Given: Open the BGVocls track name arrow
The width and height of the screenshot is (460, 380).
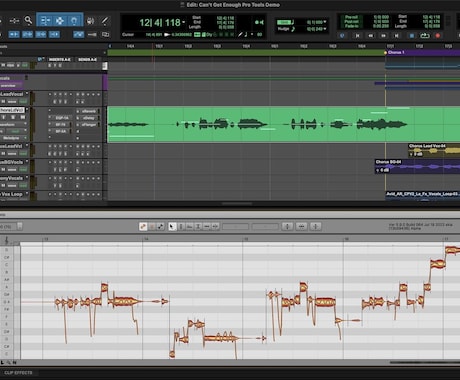Looking at the screenshot, I should click(27, 162).
